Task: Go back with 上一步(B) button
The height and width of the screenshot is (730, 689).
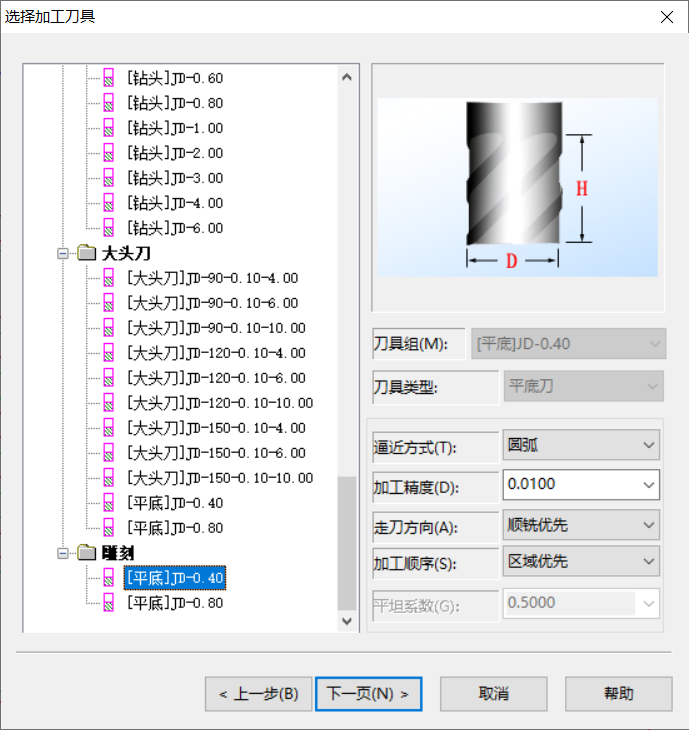Action: point(258,694)
